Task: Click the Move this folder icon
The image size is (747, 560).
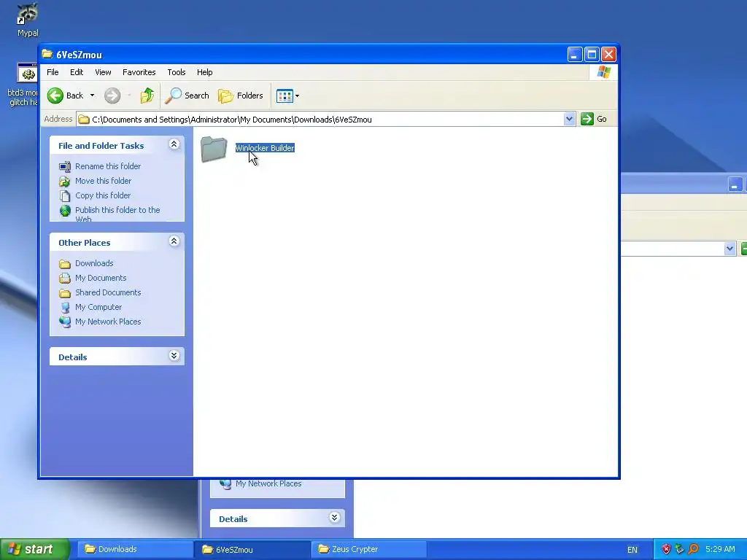Action: coord(65,181)
